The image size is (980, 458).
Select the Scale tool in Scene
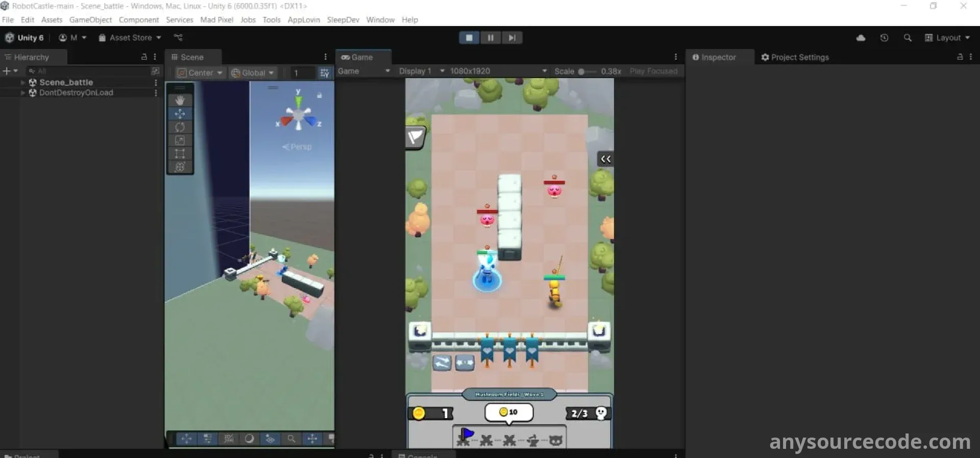[x=180, y=140]
